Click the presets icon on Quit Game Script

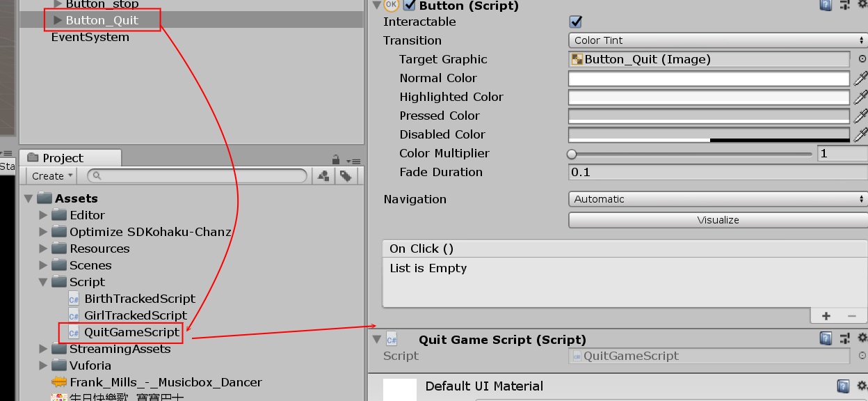click(844, 339)
